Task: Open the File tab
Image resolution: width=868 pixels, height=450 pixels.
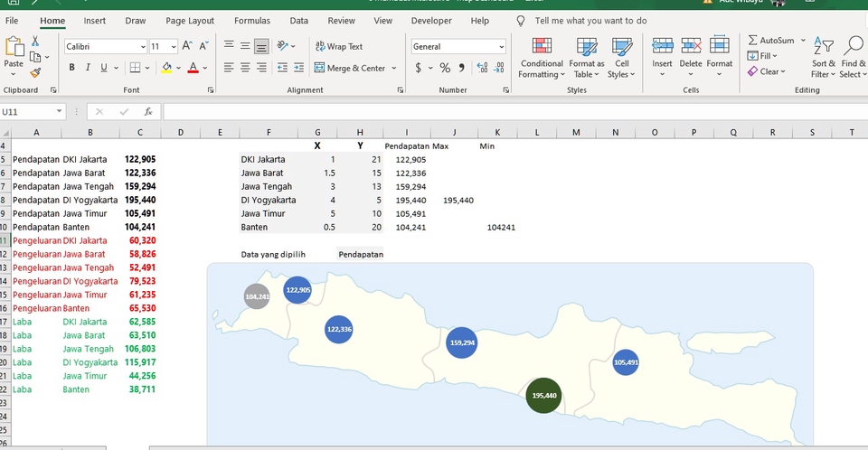Action: coord(12,21)
